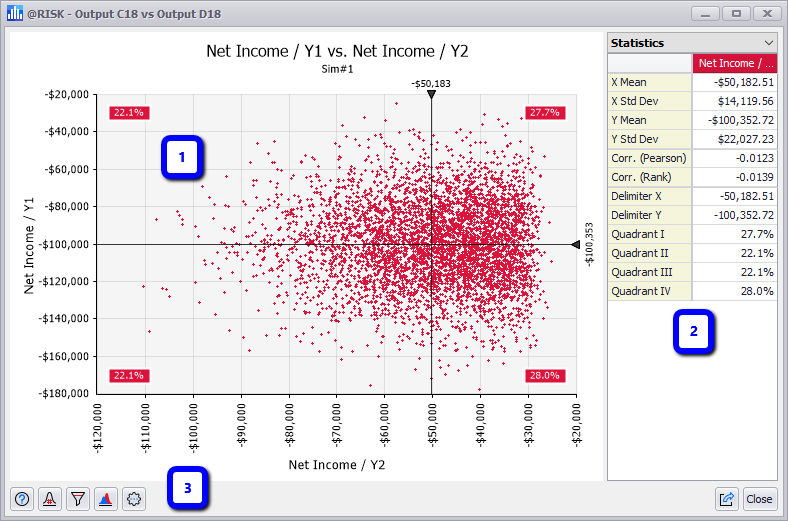Click the horizontal delimiter triangle handle at right

point(576,244)
